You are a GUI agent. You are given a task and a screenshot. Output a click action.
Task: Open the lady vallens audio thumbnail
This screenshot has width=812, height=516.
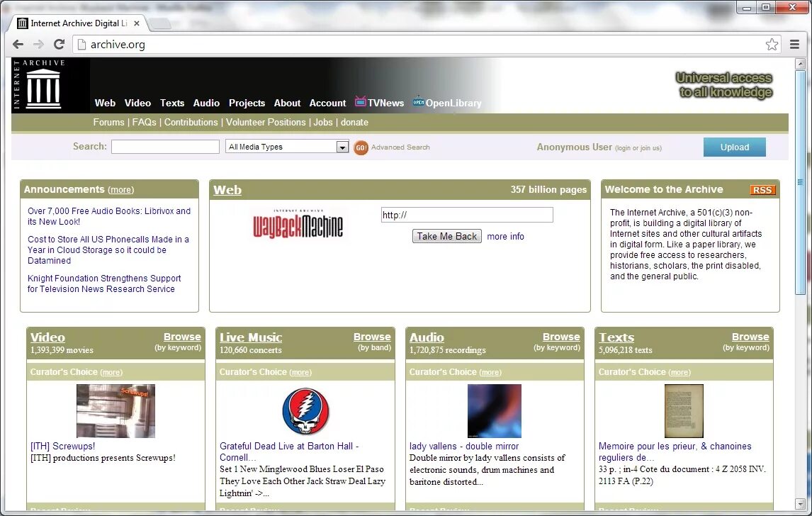(494, 411)
